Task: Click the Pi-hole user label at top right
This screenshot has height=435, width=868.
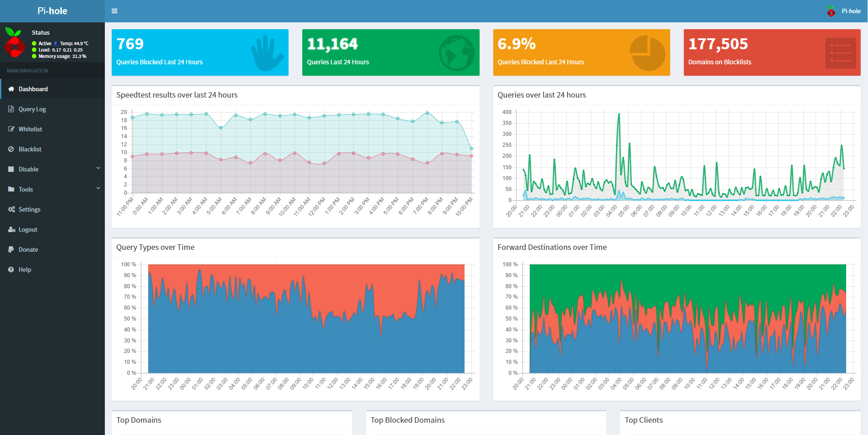Action: [851, 11]
